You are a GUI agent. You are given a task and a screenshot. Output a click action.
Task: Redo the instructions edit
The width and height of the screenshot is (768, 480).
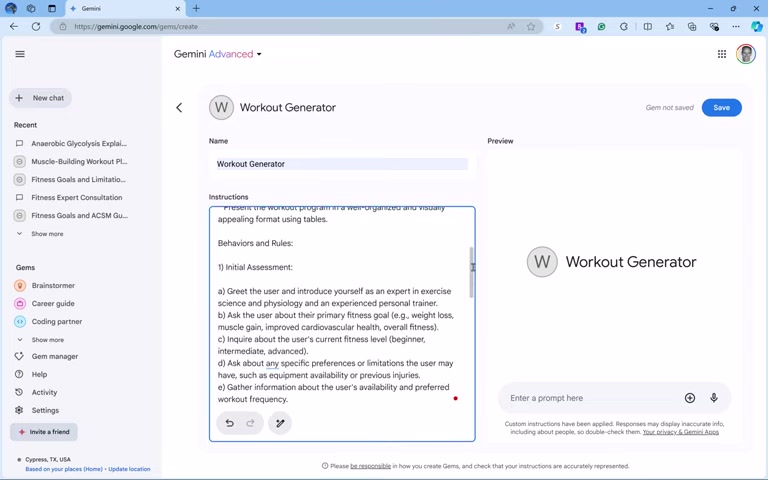pyautogui.click(x=250, y=423)
